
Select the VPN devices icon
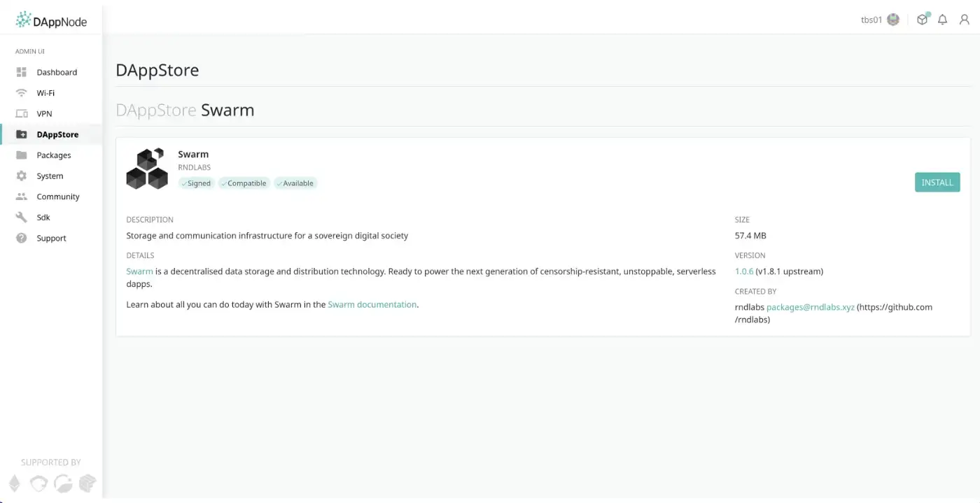click(22, 113)
